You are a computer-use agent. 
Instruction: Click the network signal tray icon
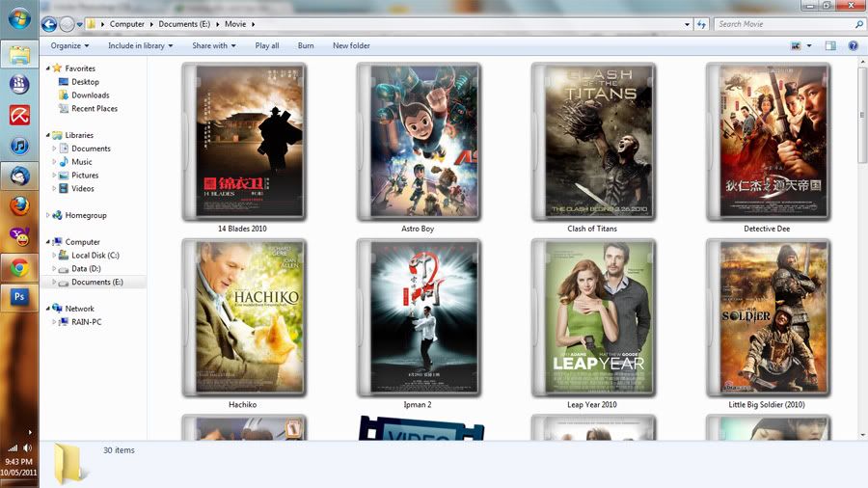[x=13, y=448]
